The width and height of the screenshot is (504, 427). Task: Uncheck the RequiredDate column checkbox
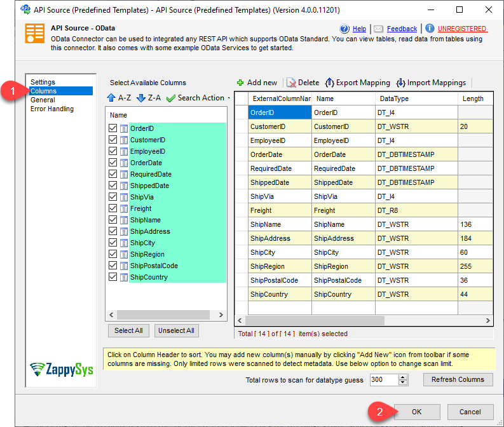pyautogui.click(x=113, y=174)
